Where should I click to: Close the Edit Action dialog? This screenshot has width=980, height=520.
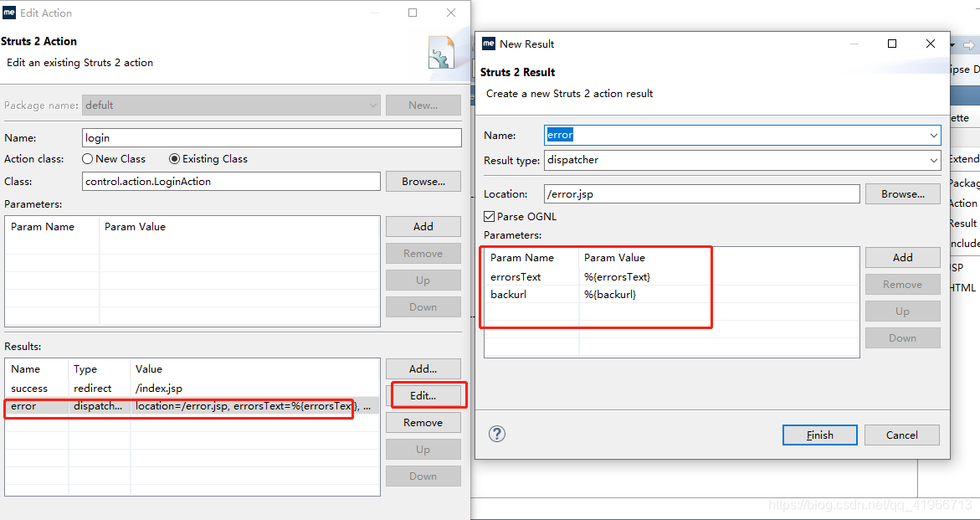pyautogui.click(x=450, y=13)
